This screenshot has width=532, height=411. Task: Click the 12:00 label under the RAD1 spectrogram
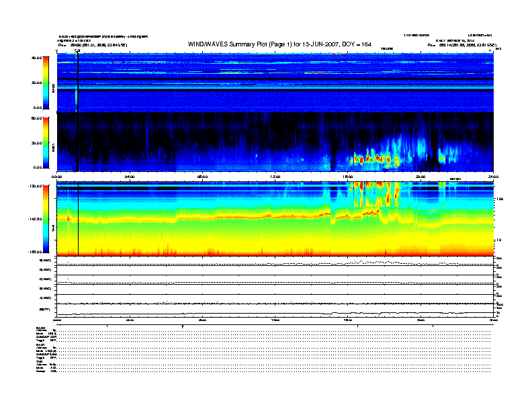[275, 177]
